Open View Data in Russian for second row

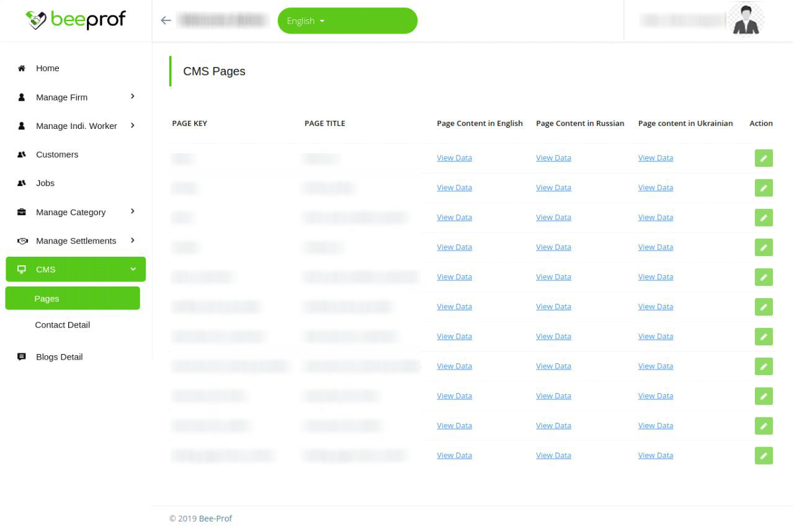click(x=553, y=188)
